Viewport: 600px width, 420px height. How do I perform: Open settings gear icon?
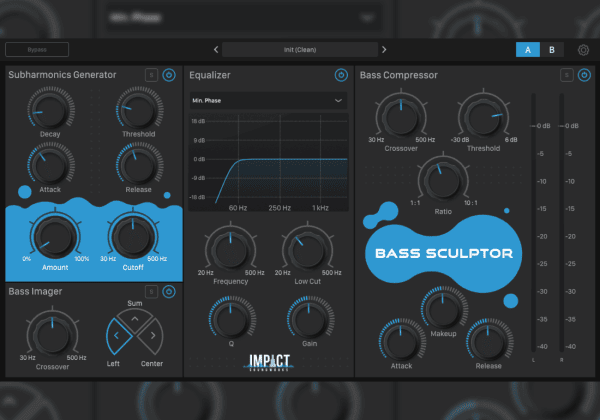coord(583,50)
